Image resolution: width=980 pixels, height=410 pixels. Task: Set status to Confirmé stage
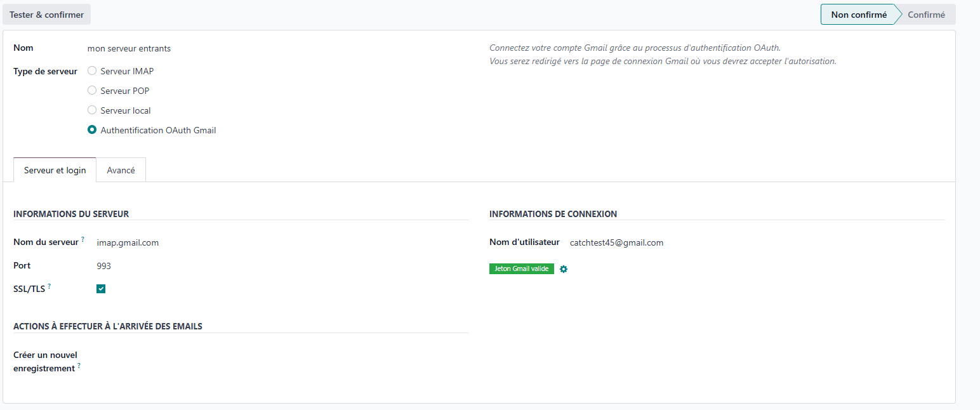point(926,15)
